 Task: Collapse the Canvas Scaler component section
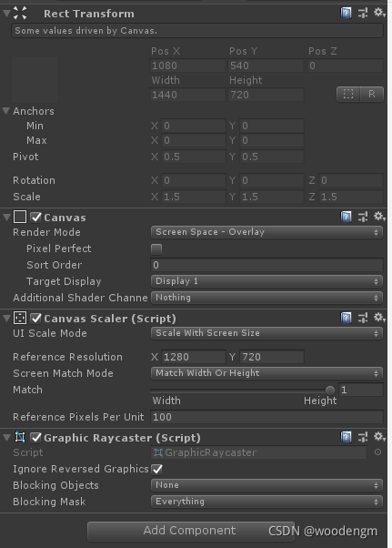pos(6,318)
